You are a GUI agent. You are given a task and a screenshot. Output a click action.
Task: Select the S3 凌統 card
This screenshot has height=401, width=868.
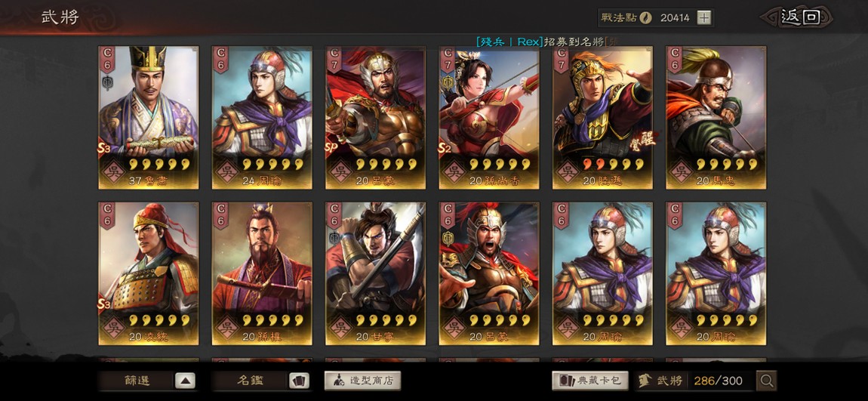coord(149,273)
